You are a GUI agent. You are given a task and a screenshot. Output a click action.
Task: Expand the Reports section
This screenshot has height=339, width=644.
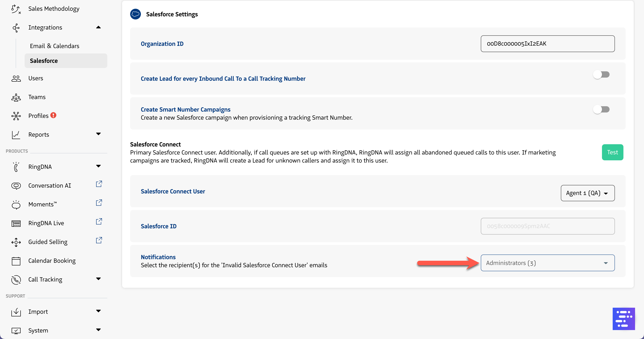click(98, 134)
